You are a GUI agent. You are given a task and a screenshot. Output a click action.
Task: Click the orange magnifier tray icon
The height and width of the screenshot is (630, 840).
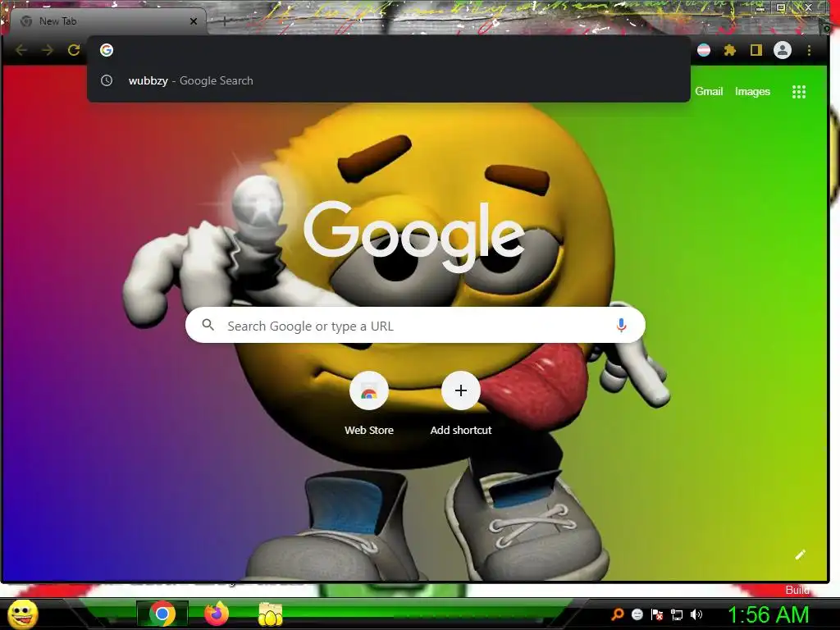click(617, 614)
